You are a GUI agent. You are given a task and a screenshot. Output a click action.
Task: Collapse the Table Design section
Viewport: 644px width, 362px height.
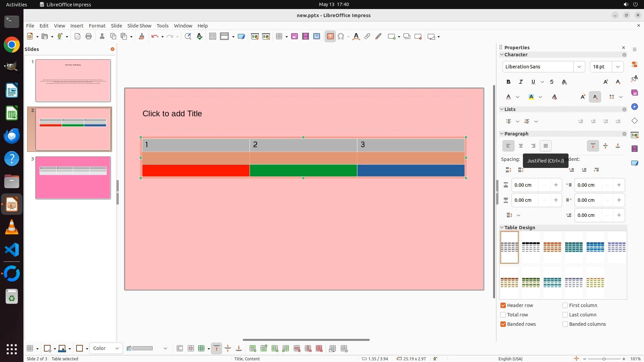tap(502, 228)
